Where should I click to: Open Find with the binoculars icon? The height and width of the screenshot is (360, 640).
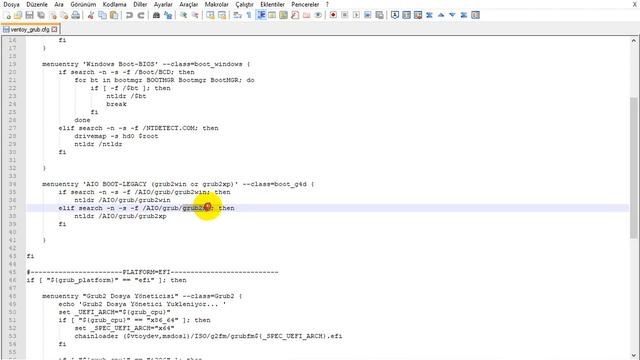156,15
